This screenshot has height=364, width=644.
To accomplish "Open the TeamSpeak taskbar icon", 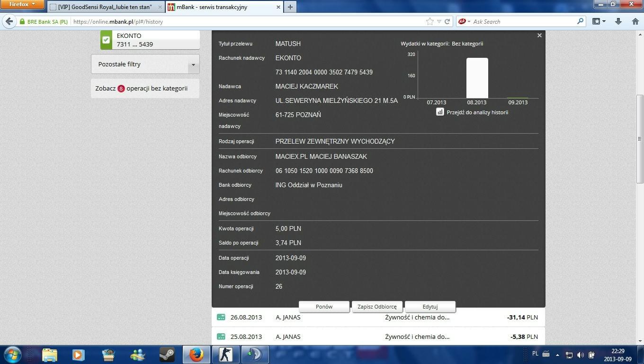I will 255,355.
